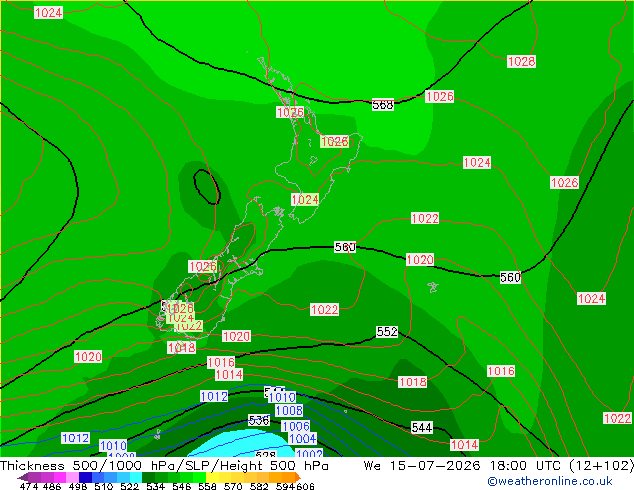
Task: Click the blue 1006 pressure label
Action: click(x=296, y=426)
